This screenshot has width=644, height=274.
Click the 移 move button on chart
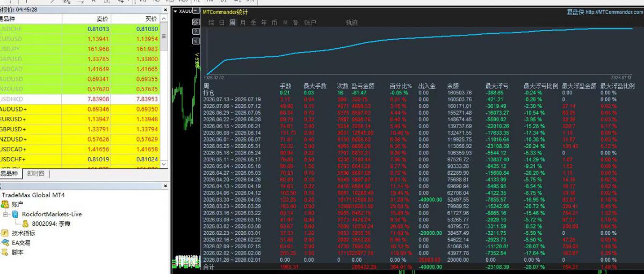[196, 22]
